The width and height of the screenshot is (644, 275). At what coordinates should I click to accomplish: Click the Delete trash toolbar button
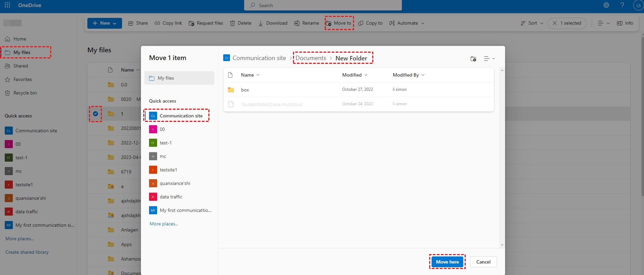point(241,23)
